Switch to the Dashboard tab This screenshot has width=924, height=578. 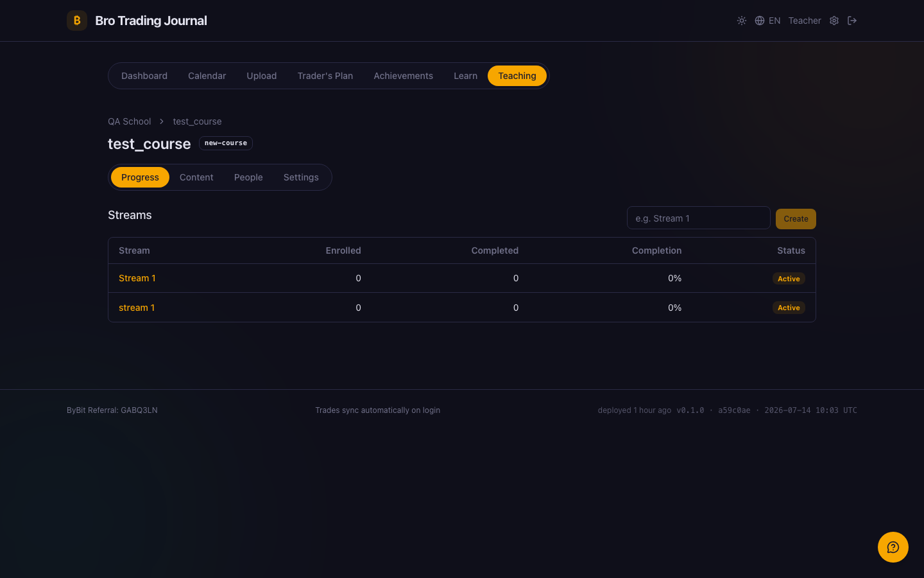point(144,76)
